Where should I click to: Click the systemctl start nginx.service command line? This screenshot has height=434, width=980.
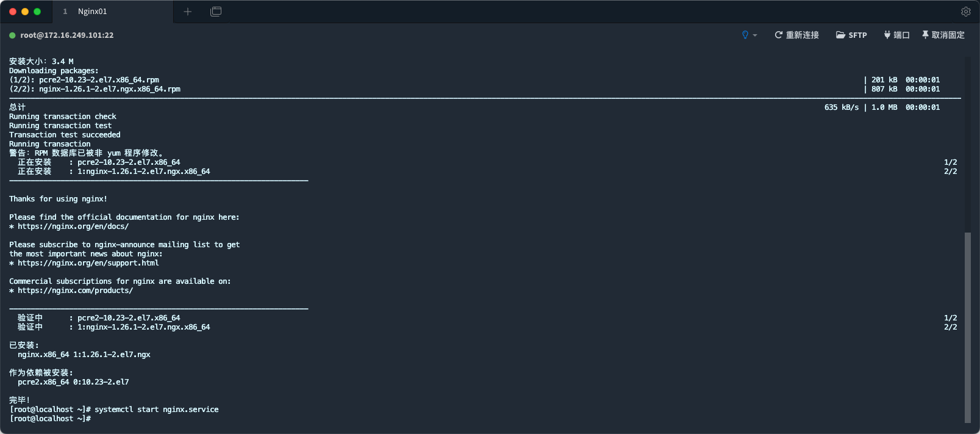157,410
